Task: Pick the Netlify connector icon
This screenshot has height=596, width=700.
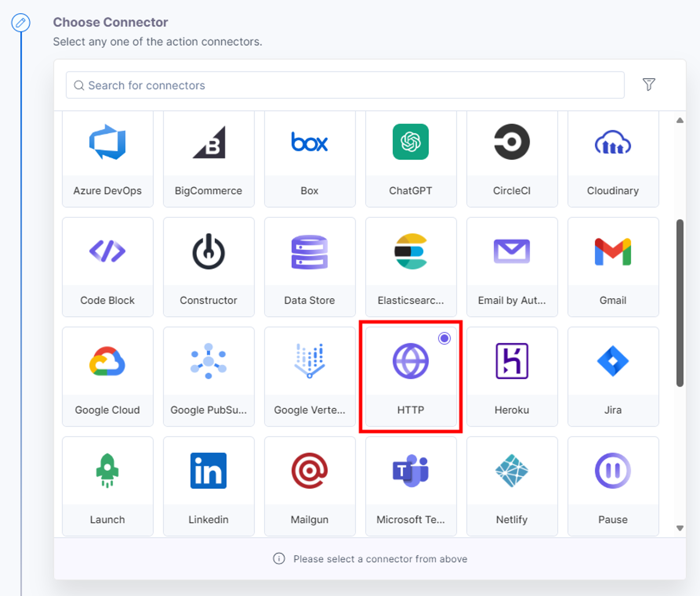Action: click(x=512, y=470)
